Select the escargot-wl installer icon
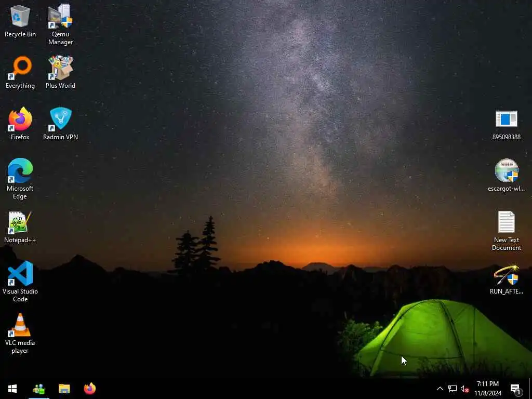Viewport: 532px width, 399px height. [506, 175]
